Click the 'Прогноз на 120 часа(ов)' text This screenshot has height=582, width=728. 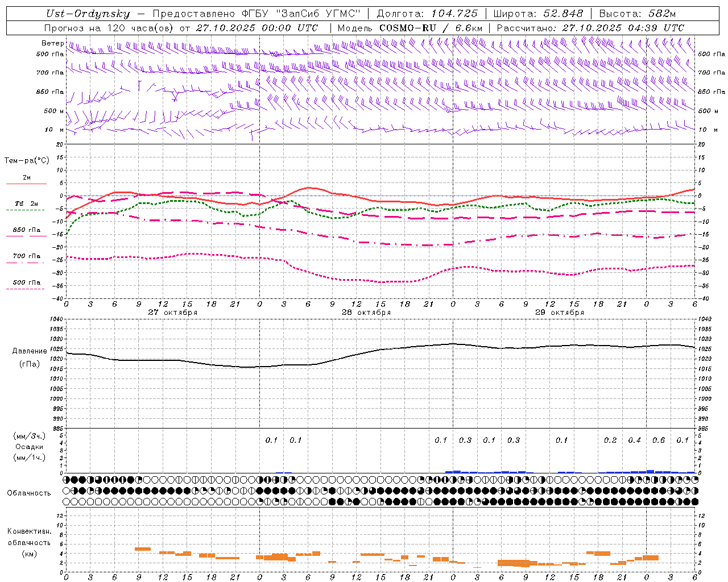click(x=109, y=28)
